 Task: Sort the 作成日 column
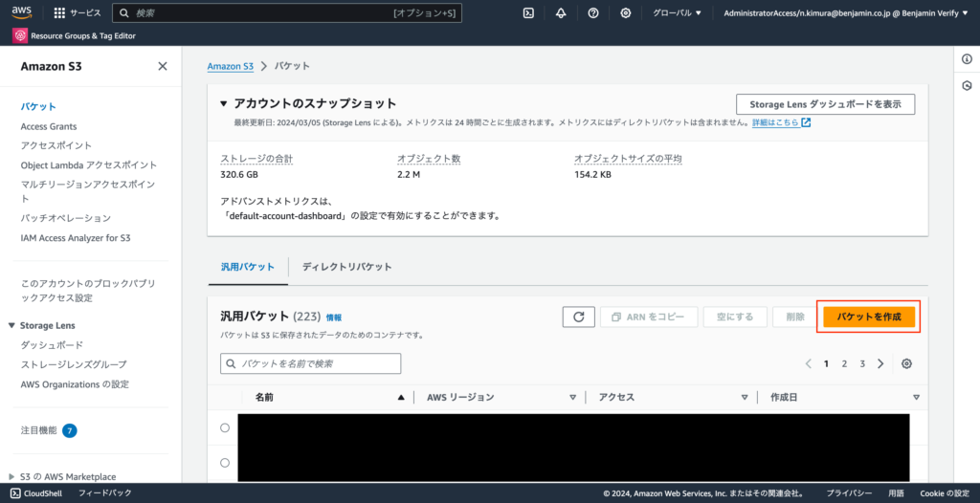[916, 398]
